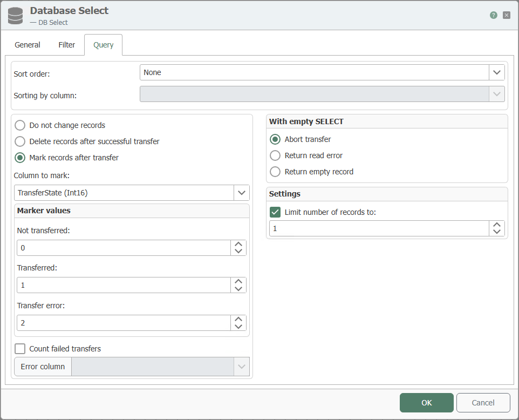
Task: Switch to the Filter tab
Action: 66,45
